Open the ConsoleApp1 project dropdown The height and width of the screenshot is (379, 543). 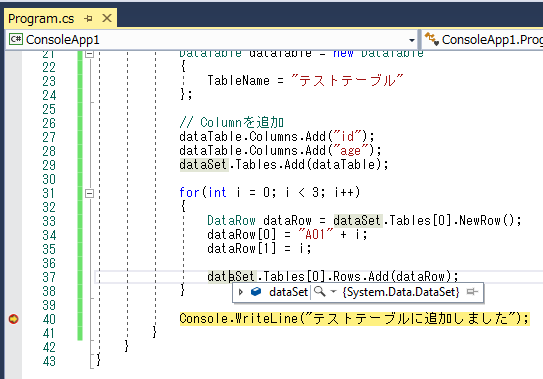411,40
